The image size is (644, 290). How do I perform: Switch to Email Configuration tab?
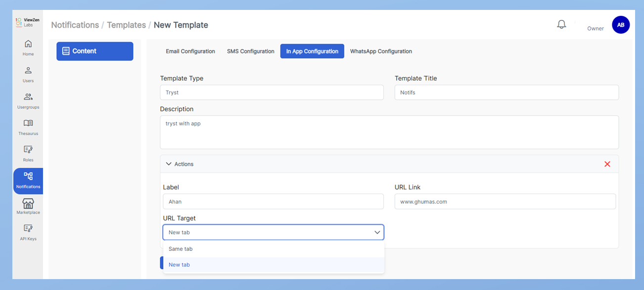pos(190,51)
